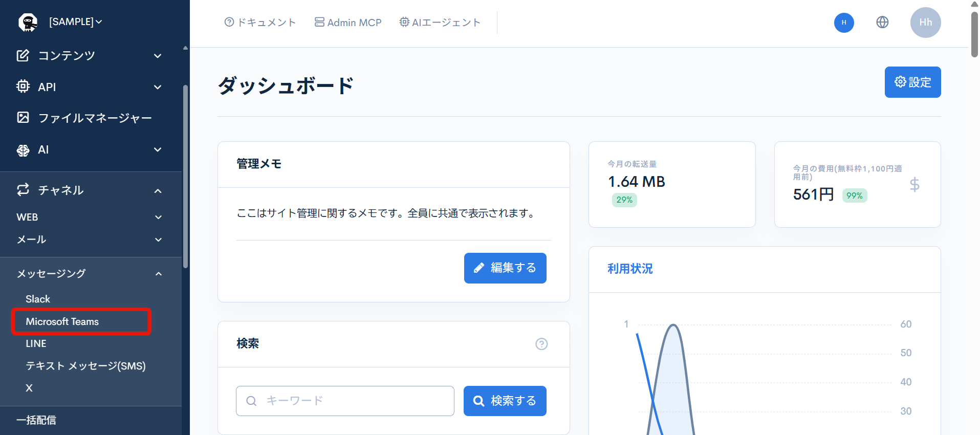Click the sidebar scrollbar thumb
980x435 pixels.
tap(185, 177)
